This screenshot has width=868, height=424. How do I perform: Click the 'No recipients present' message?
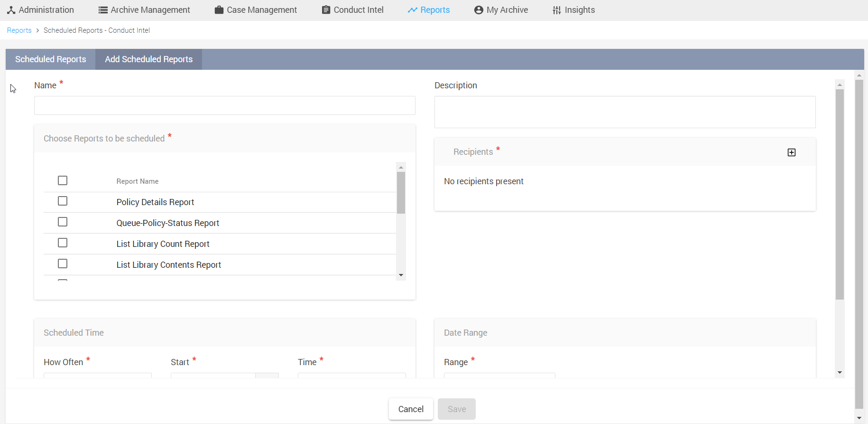[x=484, y=181]
